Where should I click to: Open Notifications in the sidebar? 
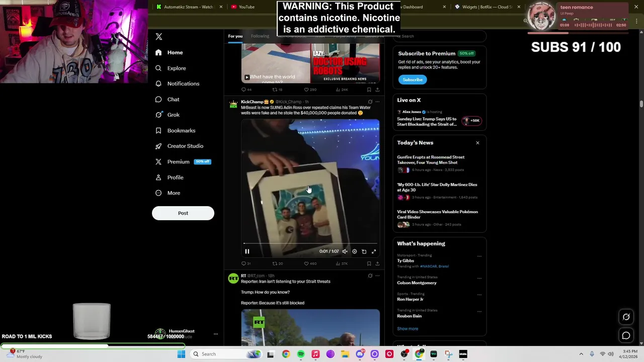tap(177, 83)
